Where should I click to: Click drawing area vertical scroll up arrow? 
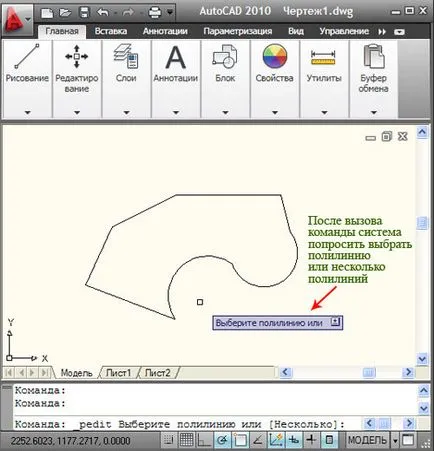click(422, 132)
